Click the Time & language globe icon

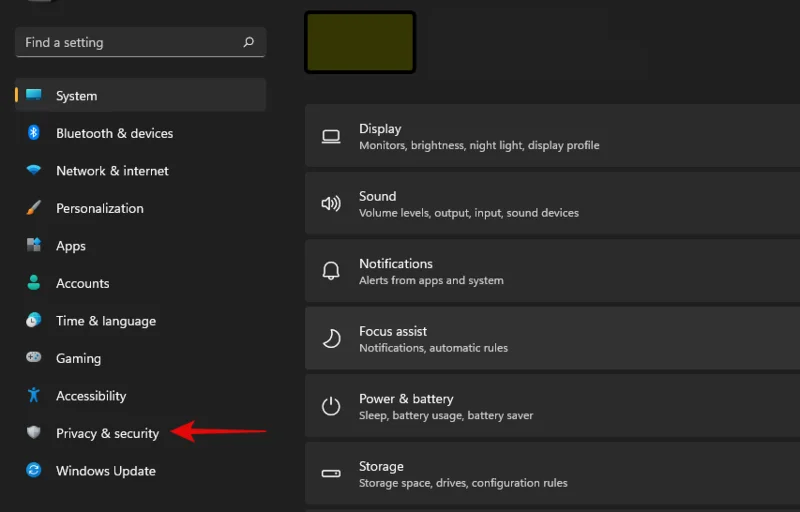point(34,321)
